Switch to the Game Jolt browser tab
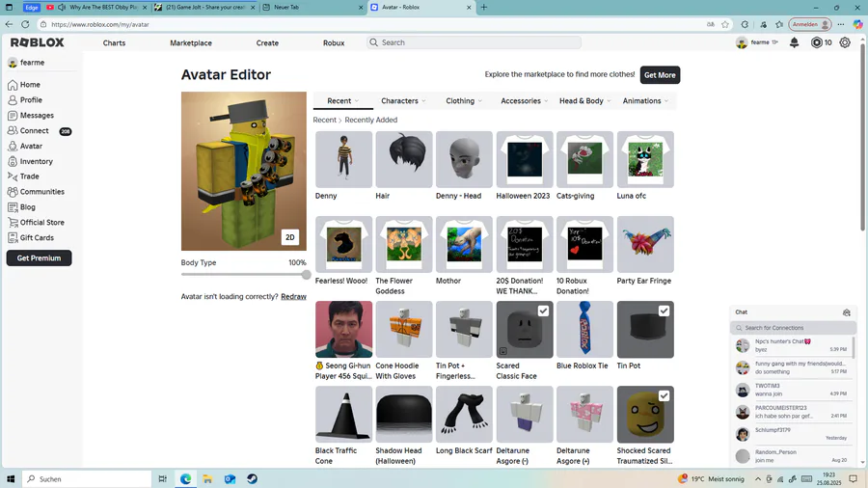The width and height of the screenshot is (868, 488). click(x=204, y=7)
